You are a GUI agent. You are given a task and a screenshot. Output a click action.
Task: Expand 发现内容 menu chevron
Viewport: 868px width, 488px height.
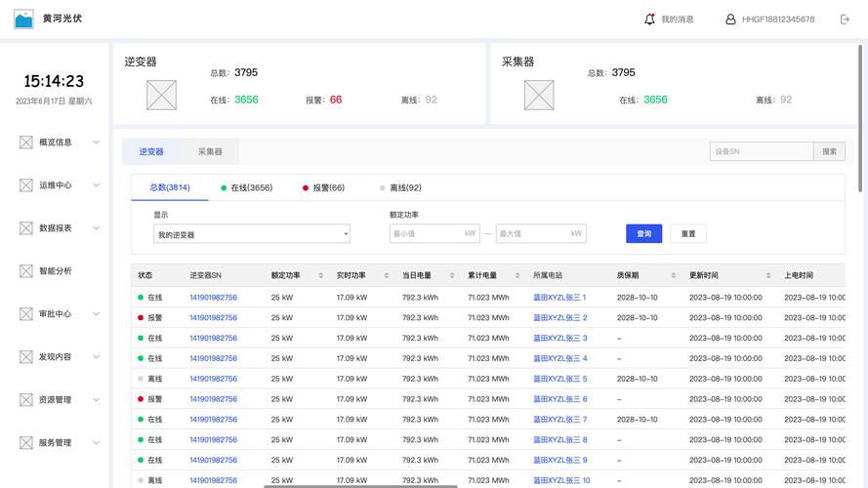[x=97, y=357]
